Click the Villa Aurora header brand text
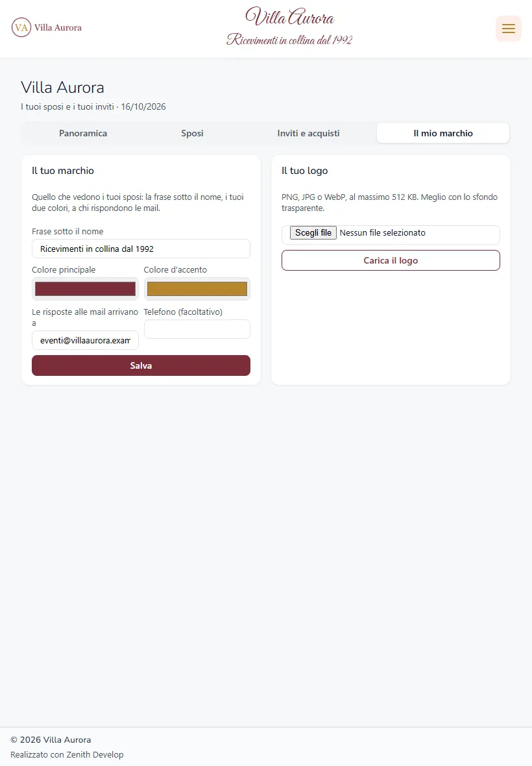 coord(58,27)
